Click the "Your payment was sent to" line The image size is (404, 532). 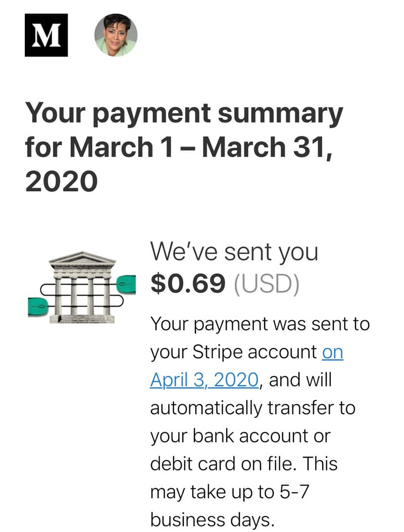[x=260, y=324]
